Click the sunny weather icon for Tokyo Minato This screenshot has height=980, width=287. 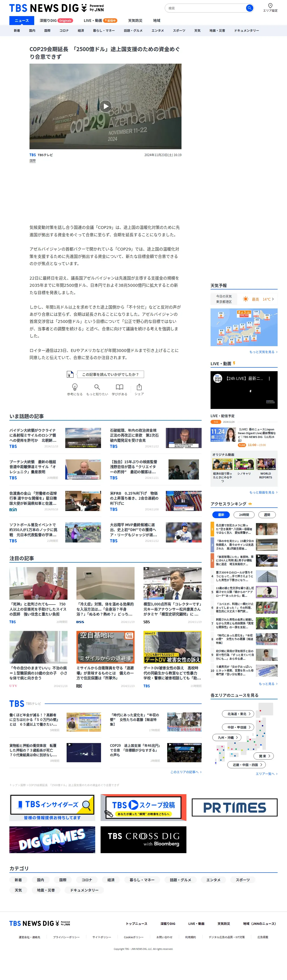[245, 299]
